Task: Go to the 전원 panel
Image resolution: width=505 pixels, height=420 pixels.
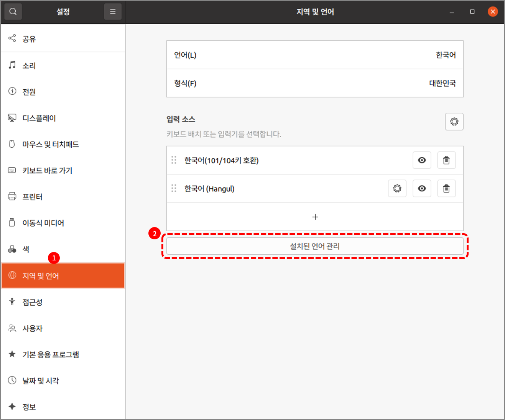Action: click(x=63, y=92)
